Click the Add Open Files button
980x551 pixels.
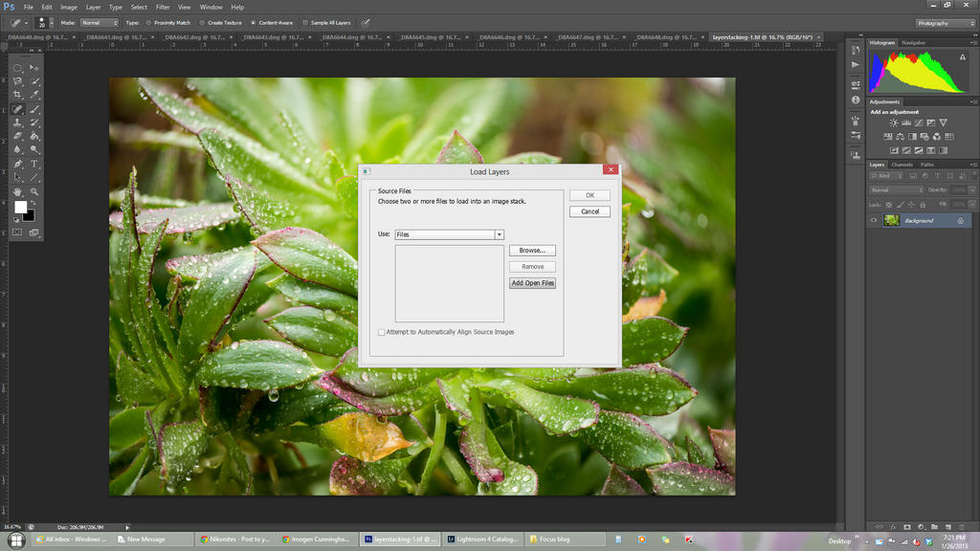pos(532,283)
